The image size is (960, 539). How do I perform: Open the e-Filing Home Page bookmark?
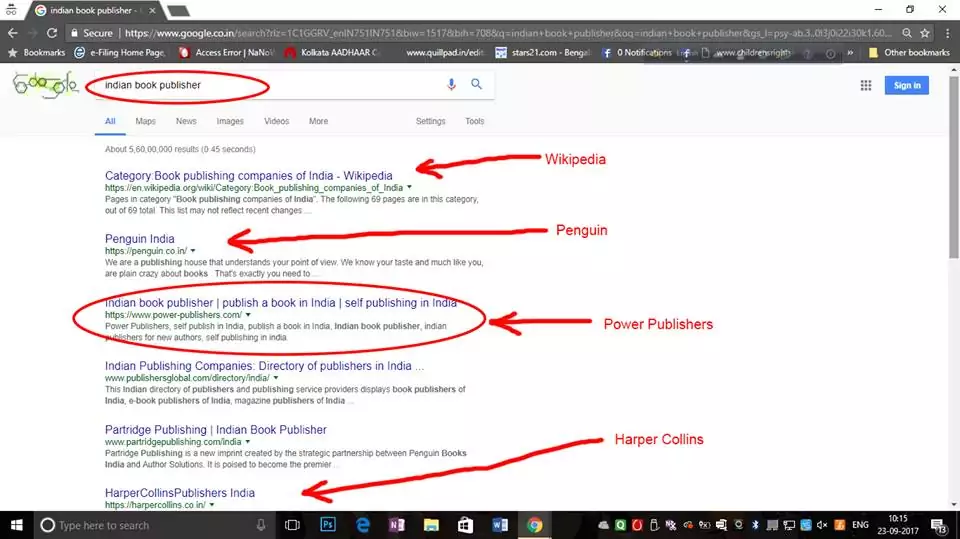[120, 53]
